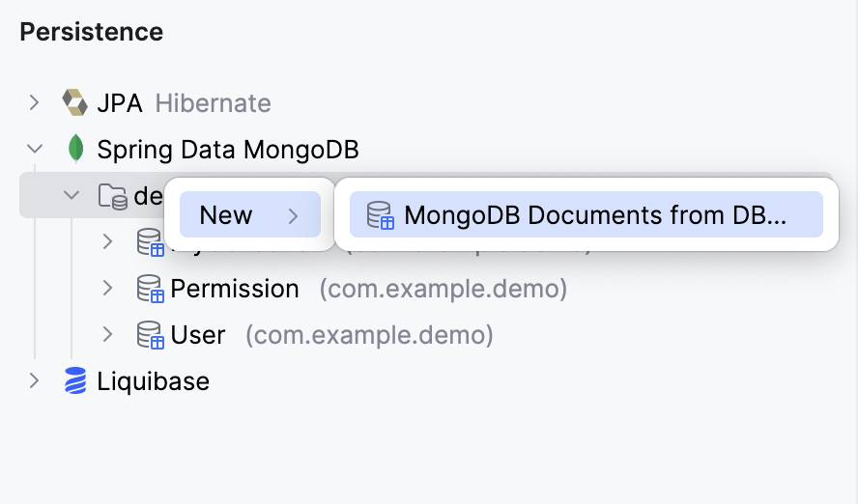The width and height of the screenshot is (858, 504).
Task: Expand the JPA node
Action: (x=35, y=102)
